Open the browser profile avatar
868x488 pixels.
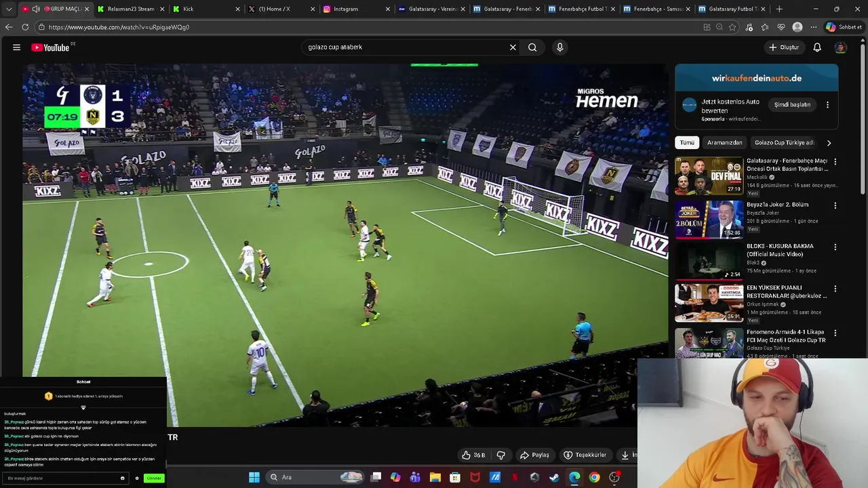click(797, 27)
